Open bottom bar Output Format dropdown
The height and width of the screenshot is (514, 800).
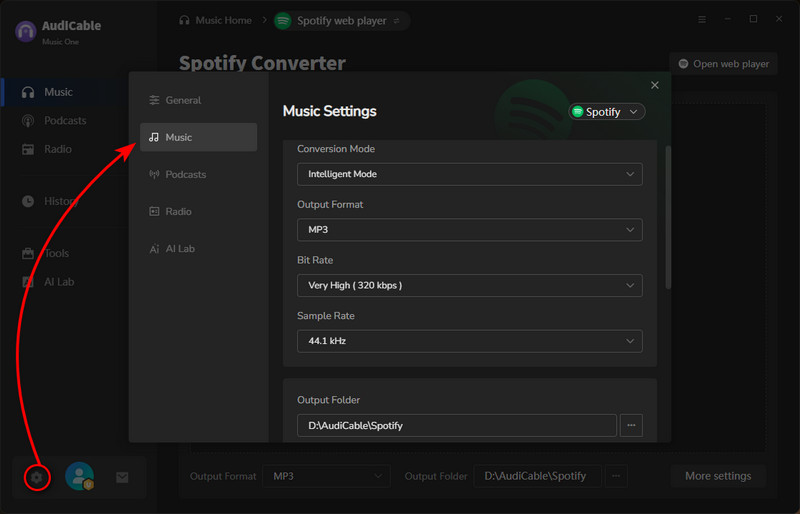click(x=327, y=476)
